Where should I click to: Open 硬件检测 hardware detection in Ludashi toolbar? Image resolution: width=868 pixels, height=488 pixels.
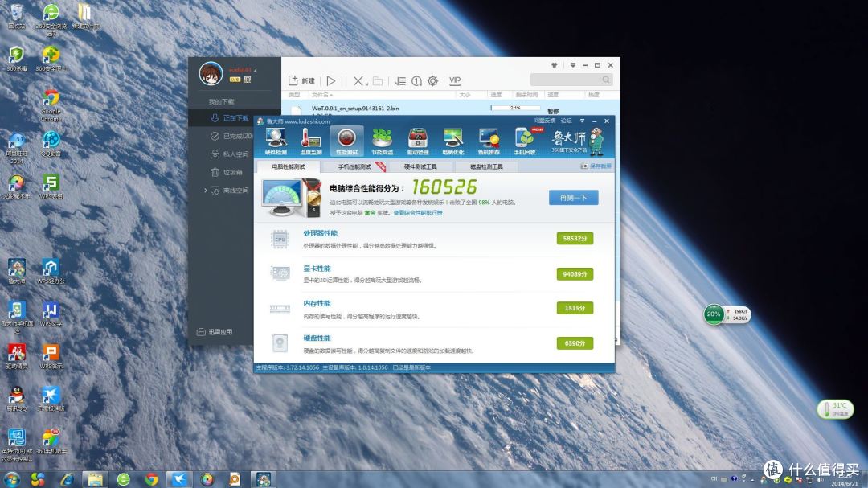pyautogui.click(x=276, y=141)
